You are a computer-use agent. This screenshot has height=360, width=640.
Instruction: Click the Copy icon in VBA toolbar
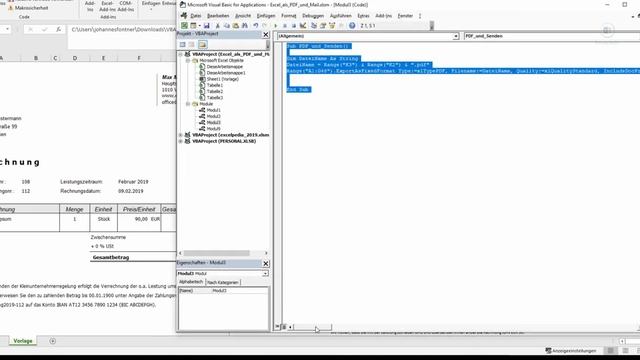pyautogui.click(x=227, y=26)
